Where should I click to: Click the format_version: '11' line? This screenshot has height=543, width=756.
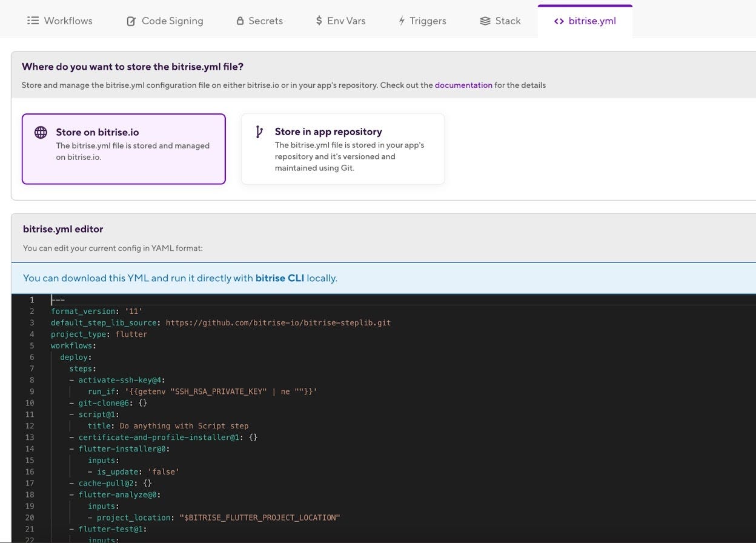click(x=97, y=311)
